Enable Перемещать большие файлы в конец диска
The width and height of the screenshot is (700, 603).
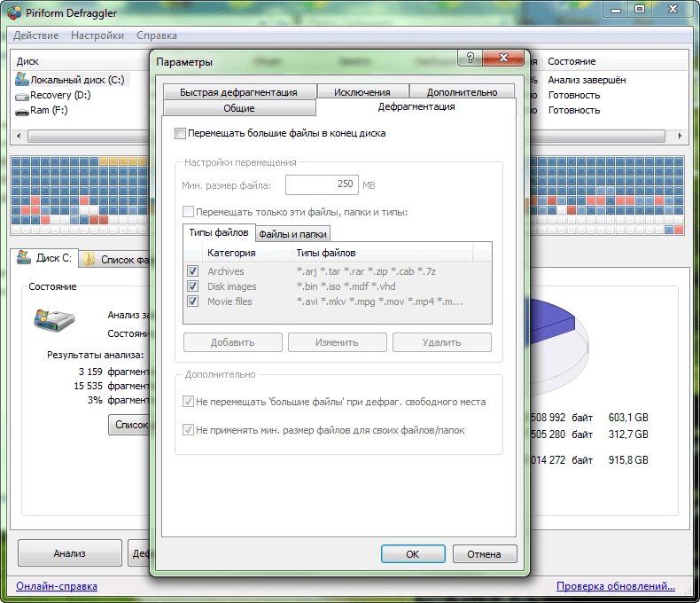pos(180,133)
